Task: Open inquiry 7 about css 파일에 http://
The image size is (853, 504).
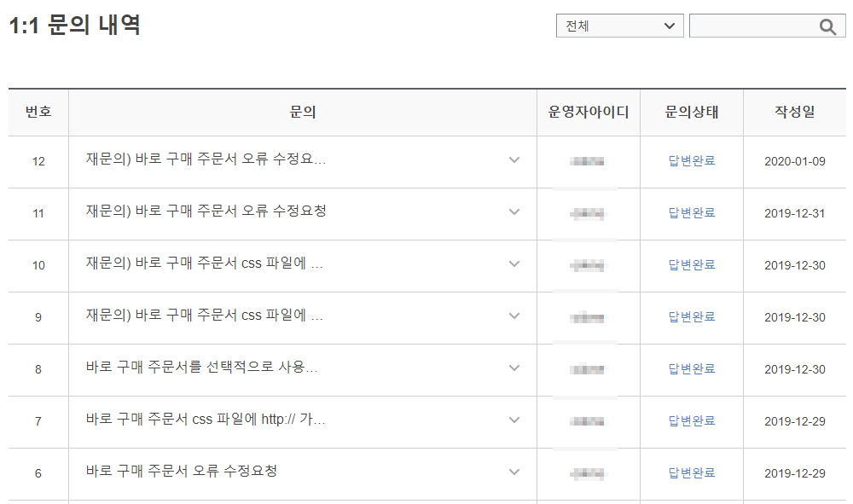Action: coord(206,420)
